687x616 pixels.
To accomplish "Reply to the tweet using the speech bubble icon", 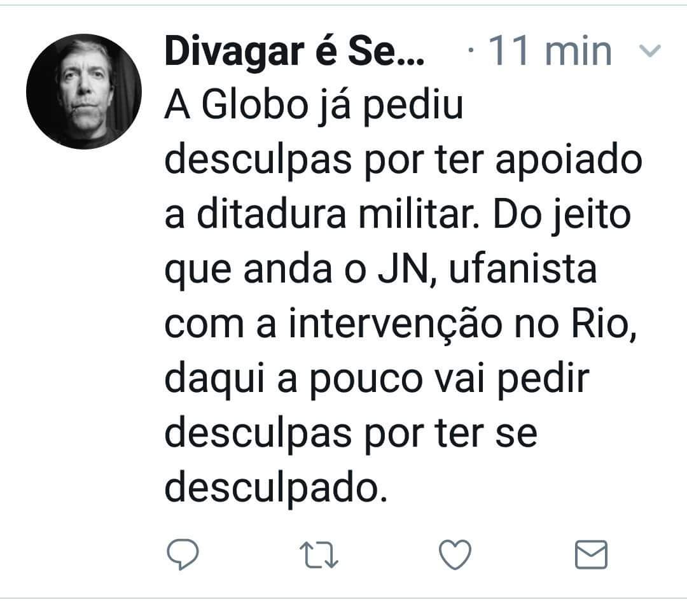I will 183,554.
